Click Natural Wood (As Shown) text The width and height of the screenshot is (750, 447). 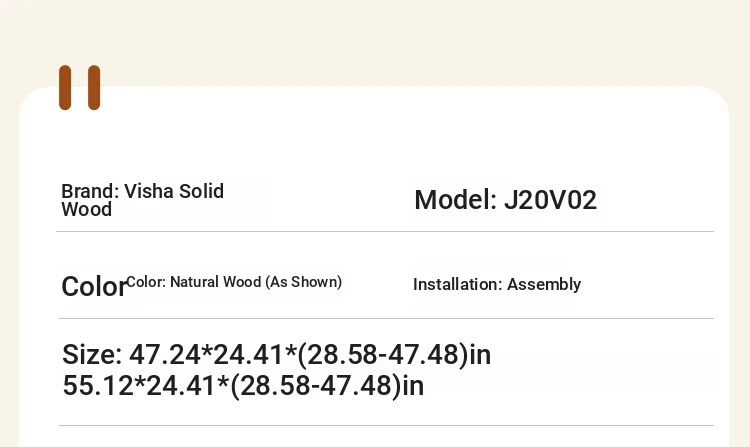pos(256,282)
